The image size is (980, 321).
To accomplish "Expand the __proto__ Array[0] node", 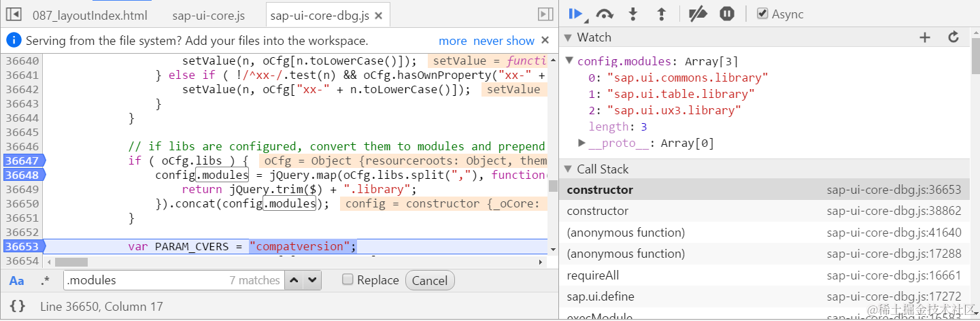I will (x=581, y=143).
